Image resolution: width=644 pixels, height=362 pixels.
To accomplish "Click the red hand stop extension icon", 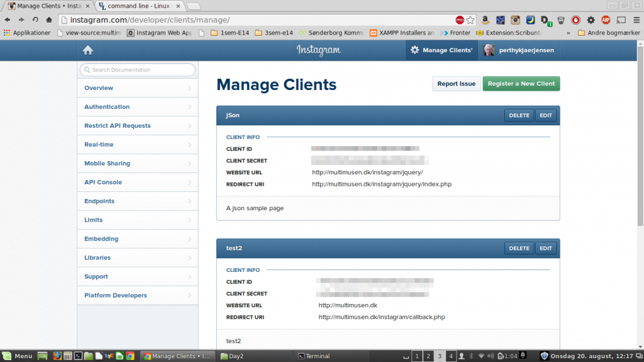I will (x=576, y=20).
